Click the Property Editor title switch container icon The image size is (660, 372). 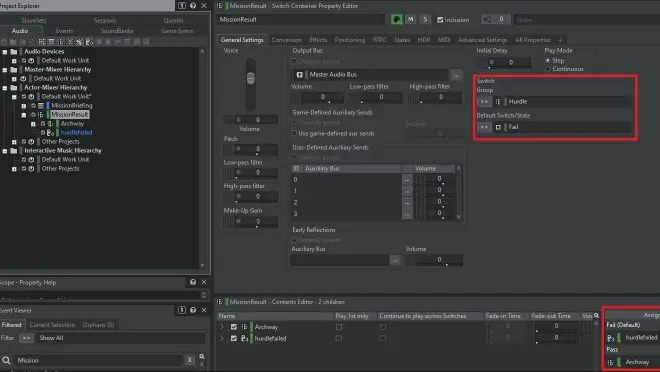(x=220, y=6)
